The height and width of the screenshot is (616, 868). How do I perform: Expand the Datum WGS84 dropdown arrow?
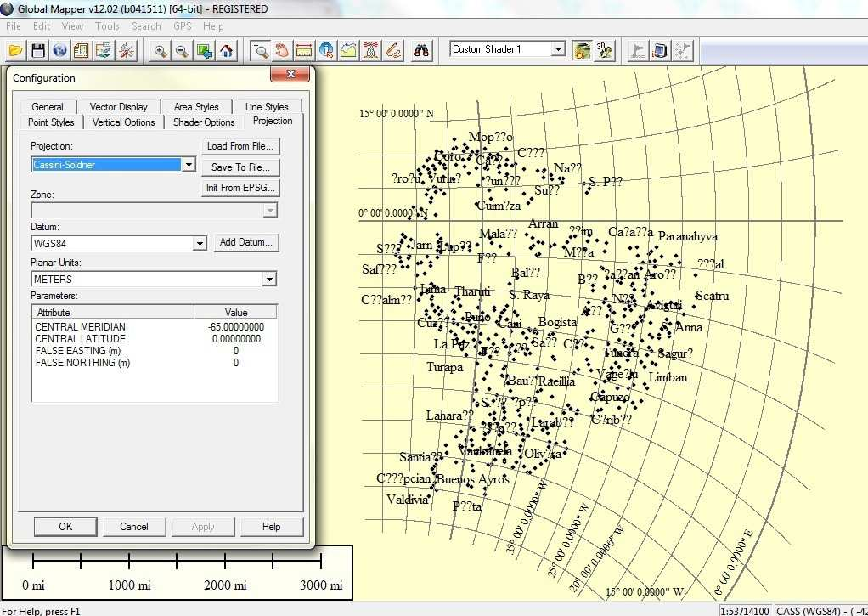click(x=200, y=243)
